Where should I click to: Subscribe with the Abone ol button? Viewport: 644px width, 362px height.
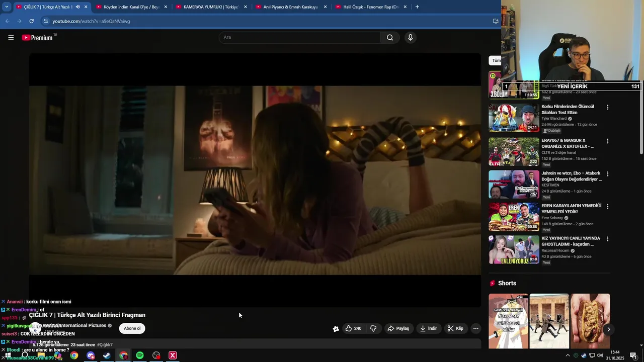pyautogui.click(x=132, y=328)
